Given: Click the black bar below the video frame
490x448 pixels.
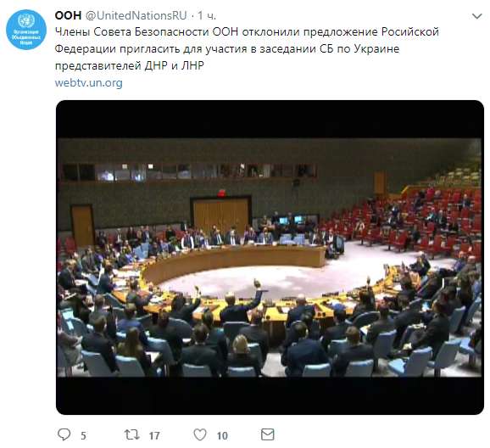Looking at the screenshot, I should coord(270,395).
